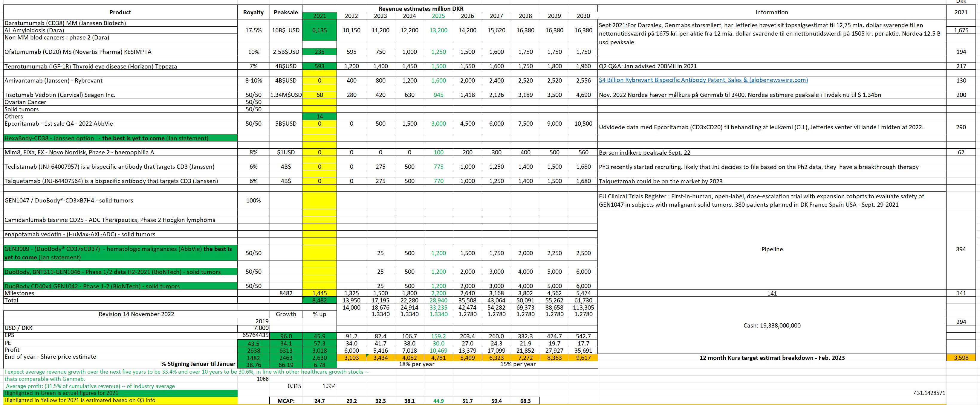Select the 'Total' row label
980x405 pixels.
[120, 301]
